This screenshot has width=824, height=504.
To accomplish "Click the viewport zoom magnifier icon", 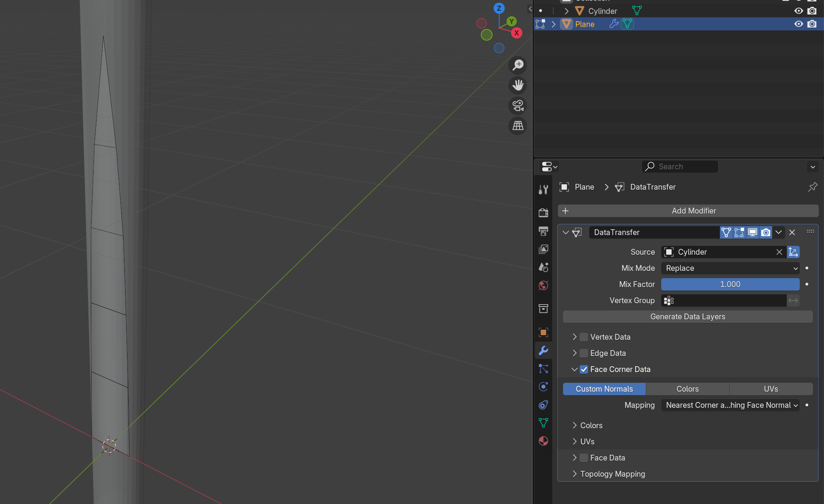I will point(518,65).
